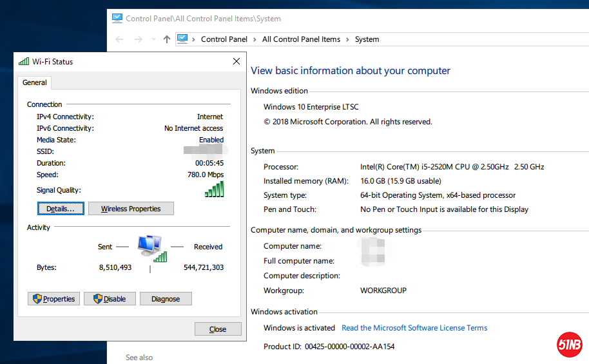Go up one level with Up arrow
The image size is (589, 364).
167,39
